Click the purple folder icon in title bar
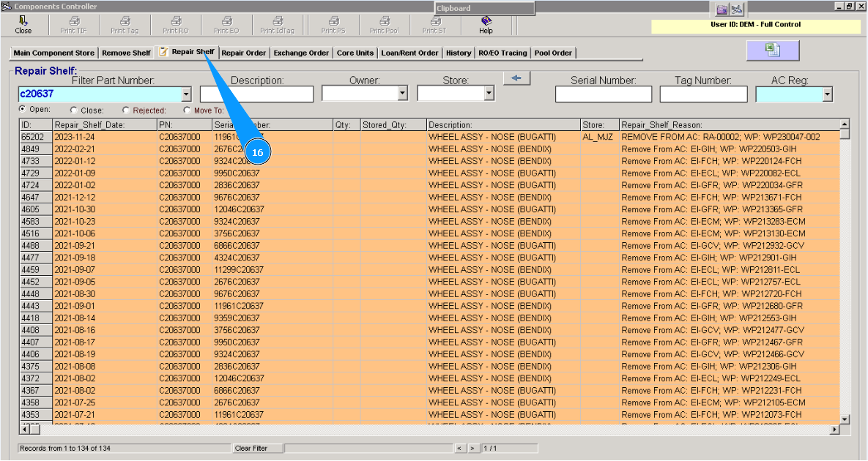This screenshot has width=868, height=461. click(722, 10)
